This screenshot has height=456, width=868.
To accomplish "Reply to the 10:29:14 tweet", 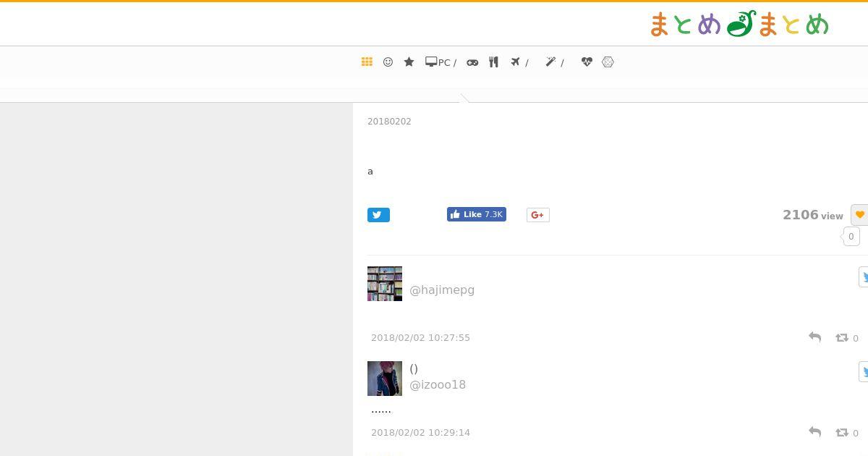I will click(814, 432).
